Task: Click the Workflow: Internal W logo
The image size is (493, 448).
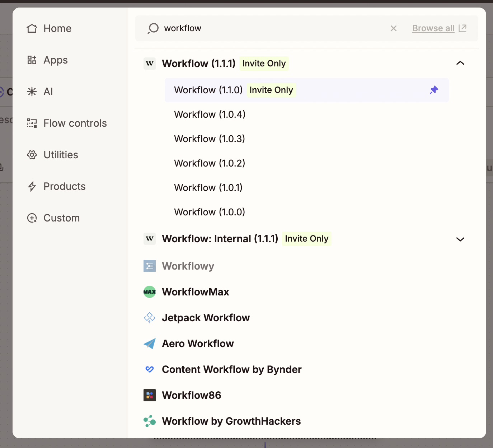Action: pos(150,239)
